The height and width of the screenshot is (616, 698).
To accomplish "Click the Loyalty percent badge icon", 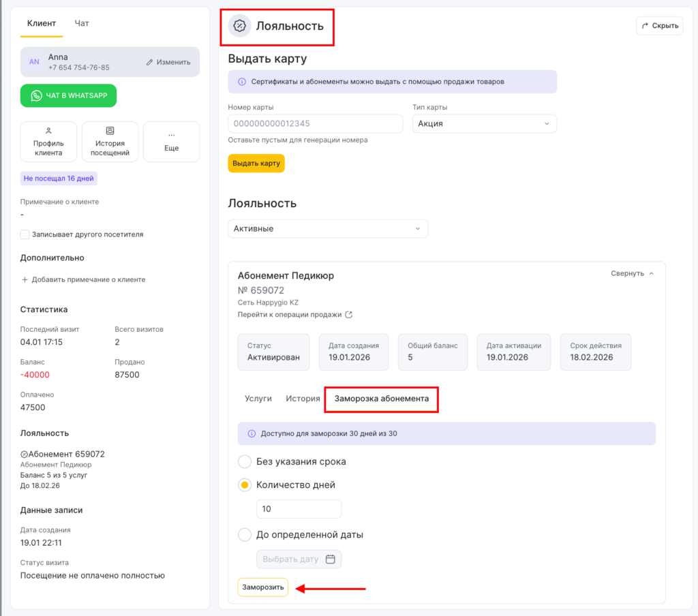I will tap(239, 26).
